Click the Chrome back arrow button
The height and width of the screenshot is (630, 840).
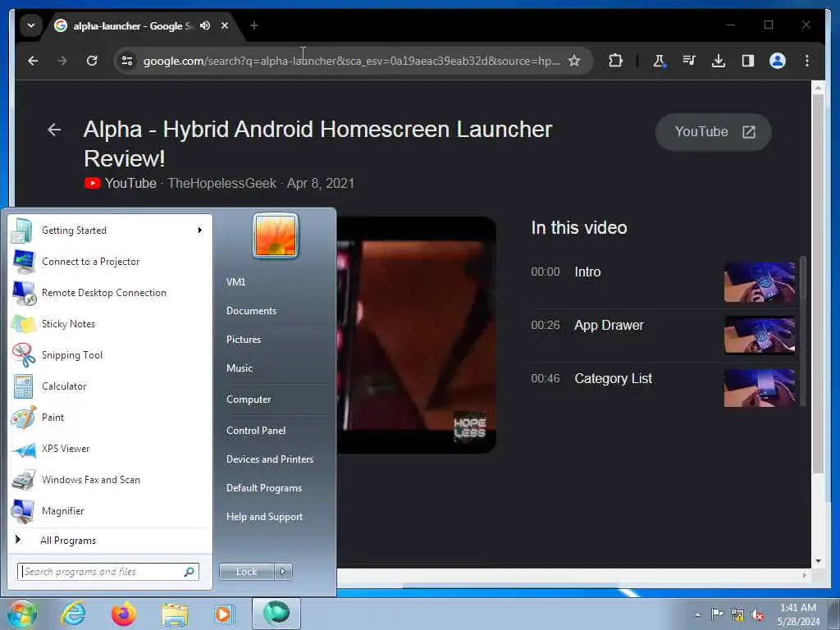(x=33, y=61)
